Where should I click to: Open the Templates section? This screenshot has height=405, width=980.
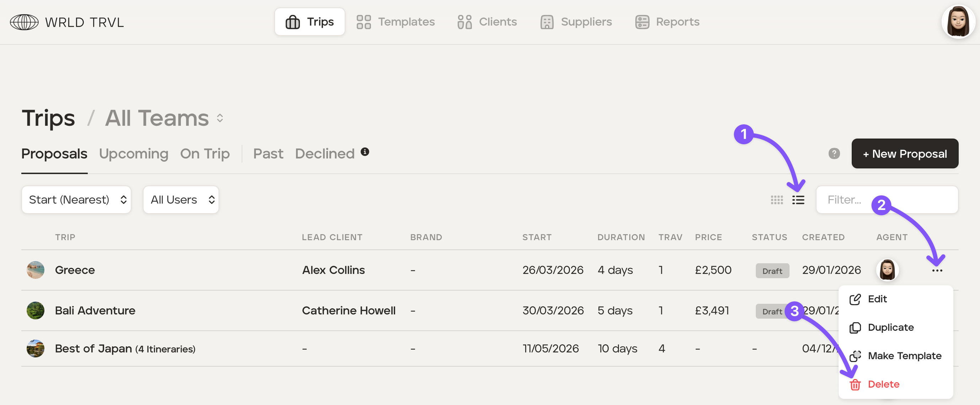pyautogui.click(x=395, y=22)
